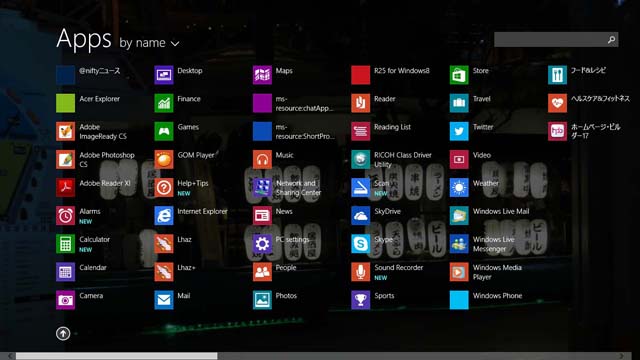Click the search magnifier icon
Screen dimensions: 640x360
611,40
